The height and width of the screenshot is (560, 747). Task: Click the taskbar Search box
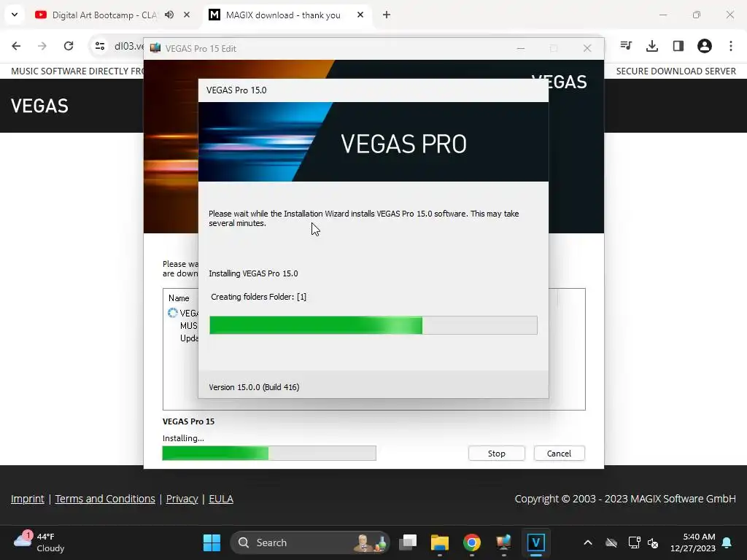(309, 542)
